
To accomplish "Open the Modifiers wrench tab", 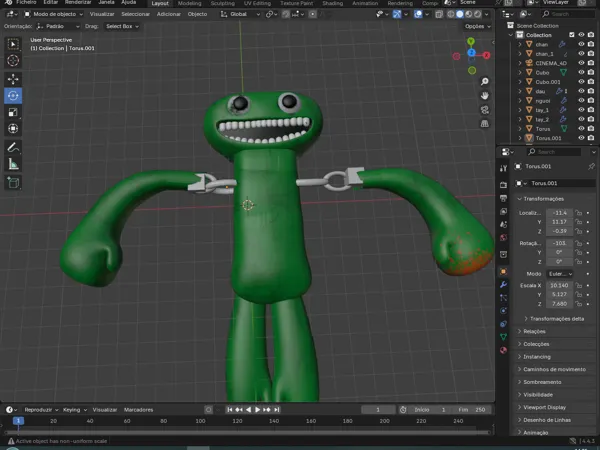I will point(504,285).
